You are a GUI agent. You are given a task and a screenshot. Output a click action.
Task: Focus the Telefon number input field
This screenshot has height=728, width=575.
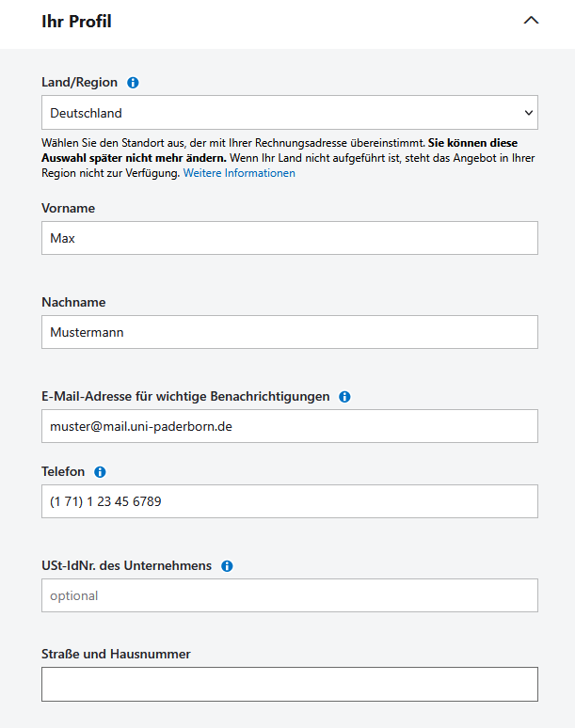[290, 501]
